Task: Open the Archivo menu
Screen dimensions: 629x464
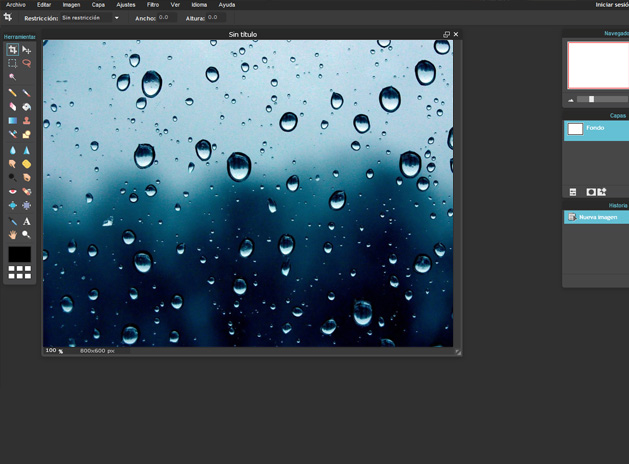Action: [16, 5]
